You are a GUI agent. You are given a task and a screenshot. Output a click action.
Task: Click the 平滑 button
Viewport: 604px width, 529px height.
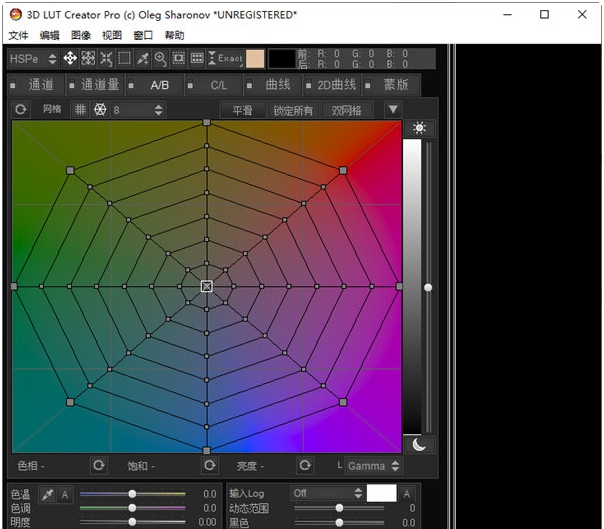coord(243,111)
